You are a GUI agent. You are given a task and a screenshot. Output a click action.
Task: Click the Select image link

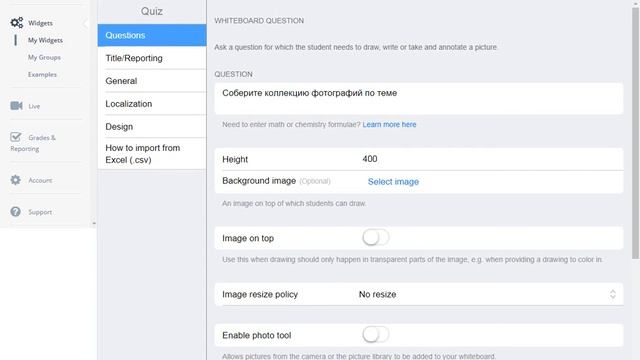pyautogui.click(x=393, y=182)
